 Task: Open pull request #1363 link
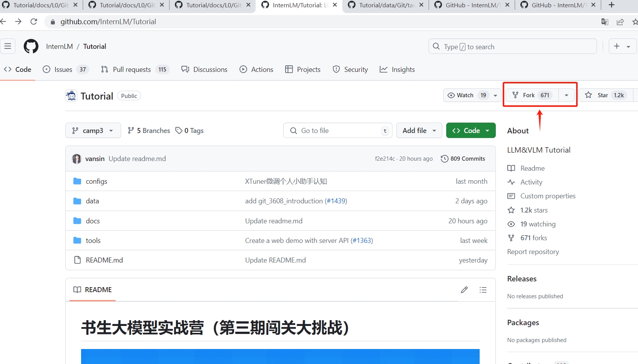(x=362, y=241)
